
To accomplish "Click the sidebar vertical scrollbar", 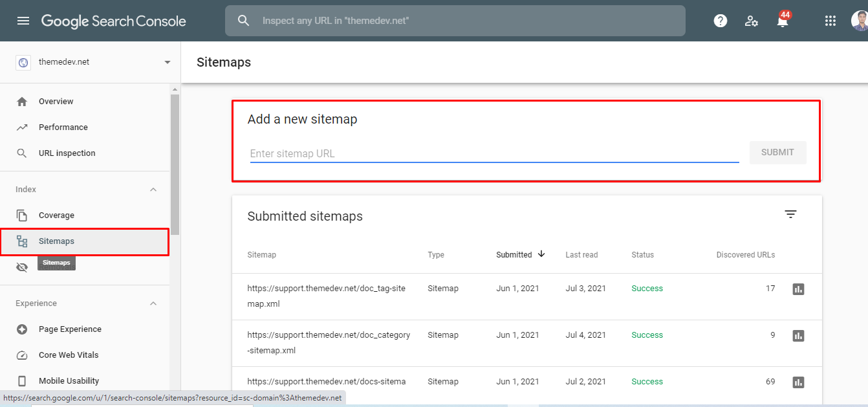I will [175, 164].
